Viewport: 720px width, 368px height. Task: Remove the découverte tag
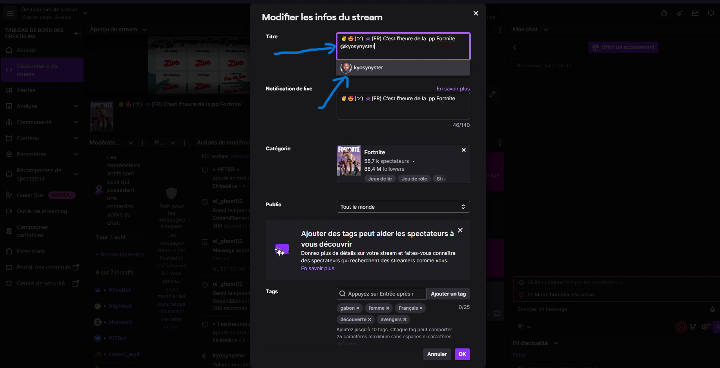[370, 319]
